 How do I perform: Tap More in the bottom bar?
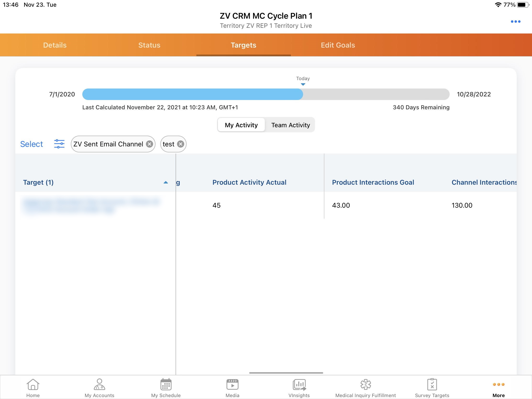point(498,388)
